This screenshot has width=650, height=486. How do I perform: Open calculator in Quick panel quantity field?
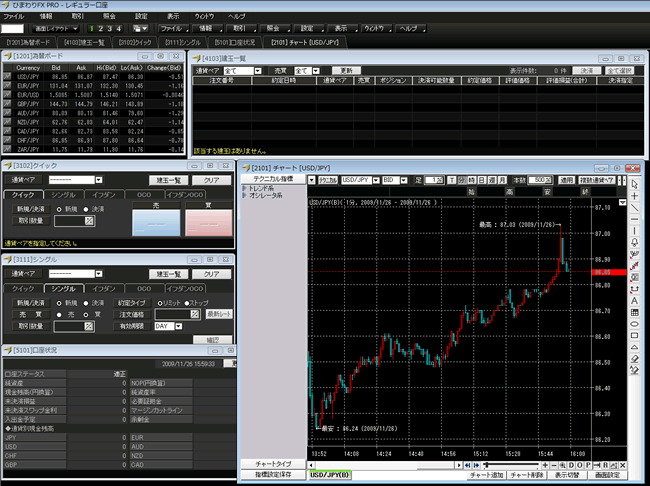[89, 221]
